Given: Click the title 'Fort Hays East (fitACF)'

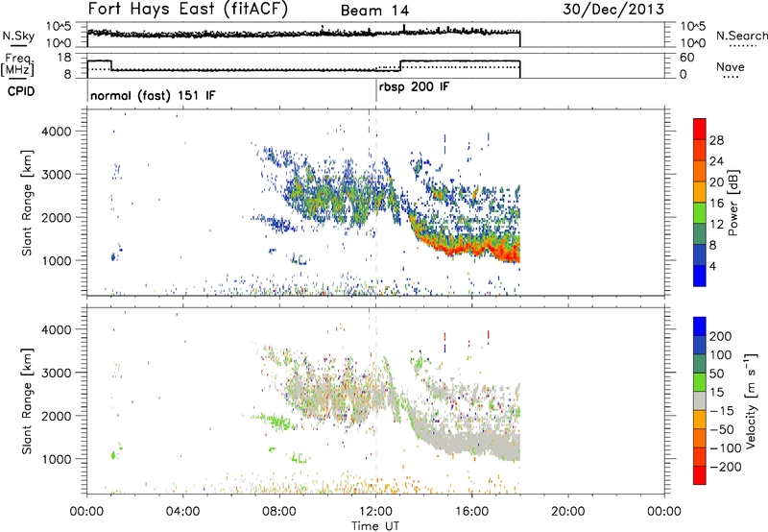Looking at the screenshot, I should (188, 10).
